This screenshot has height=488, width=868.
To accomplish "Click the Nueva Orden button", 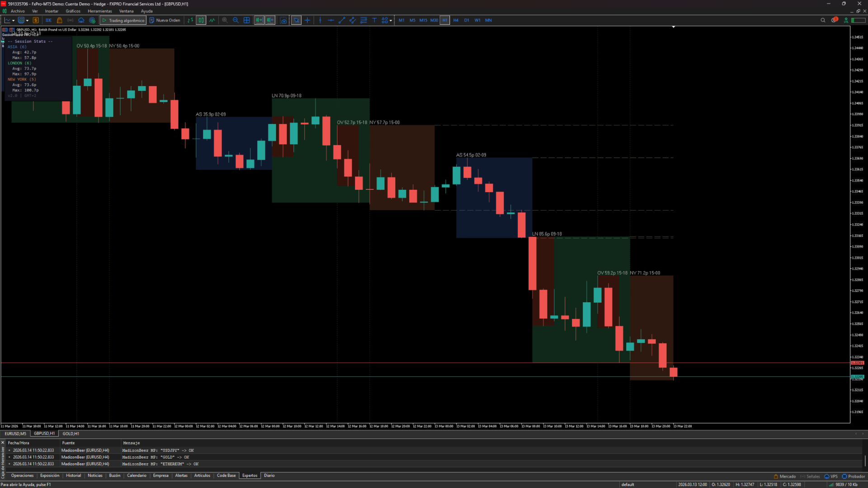I will tap(165, 20).
